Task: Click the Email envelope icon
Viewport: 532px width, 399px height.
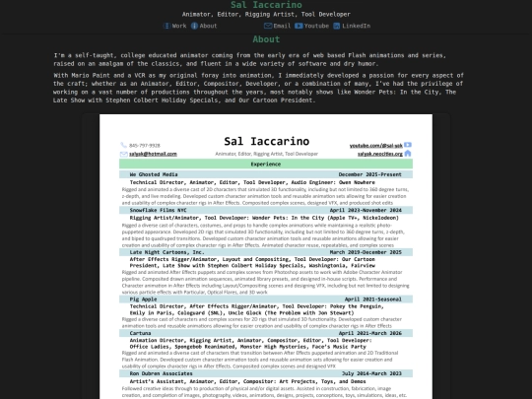Action: (268, 26)
